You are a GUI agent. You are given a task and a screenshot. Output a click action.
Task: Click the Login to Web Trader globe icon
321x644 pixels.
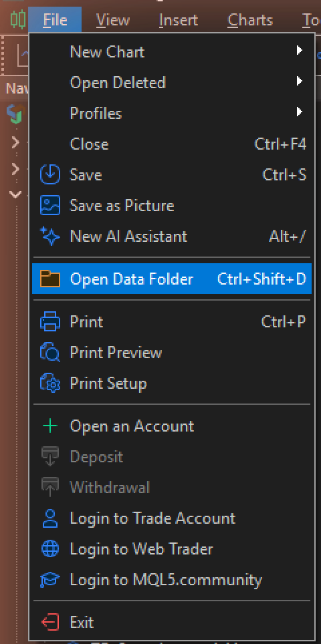(49, 549)
